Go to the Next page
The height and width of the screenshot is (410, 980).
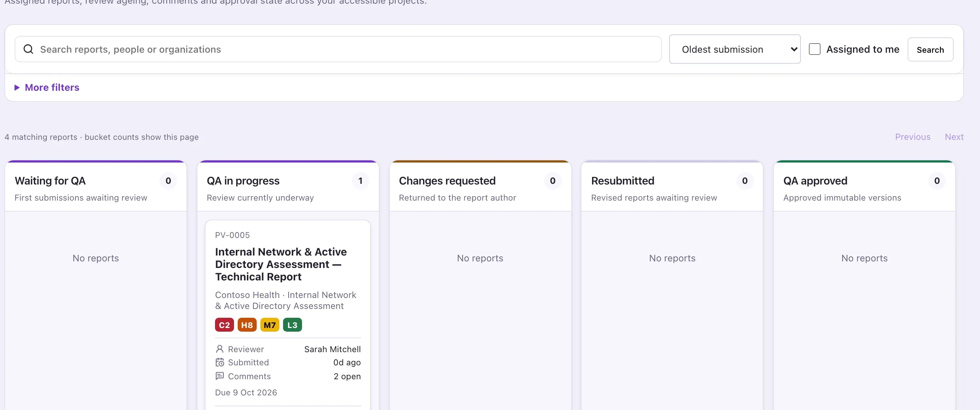point(954,137)
